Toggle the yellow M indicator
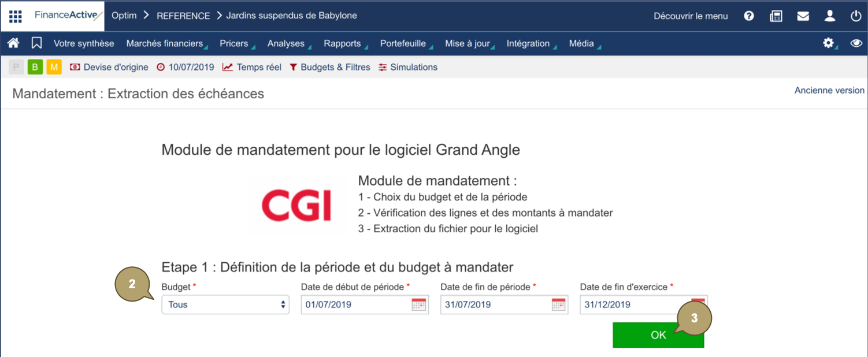868x357 pixels. pos(54,66)
